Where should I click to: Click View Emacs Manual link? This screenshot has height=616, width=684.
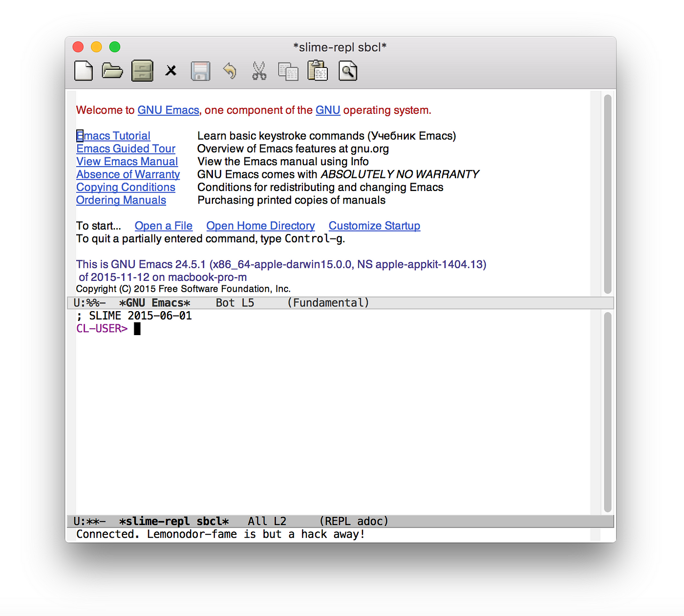tap(127, 162)
